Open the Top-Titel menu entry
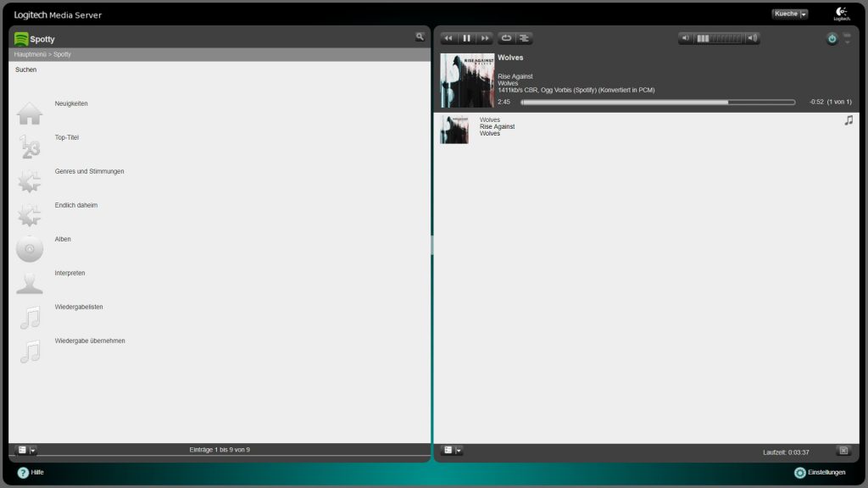Screen dimensions: 868x488 pos(67,137)
